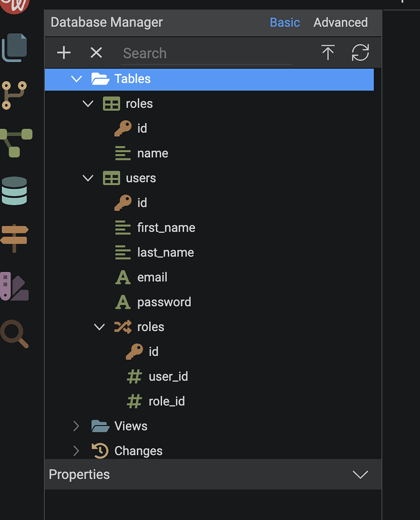
Task: Expand the Views folder
Action: [76, 426]
